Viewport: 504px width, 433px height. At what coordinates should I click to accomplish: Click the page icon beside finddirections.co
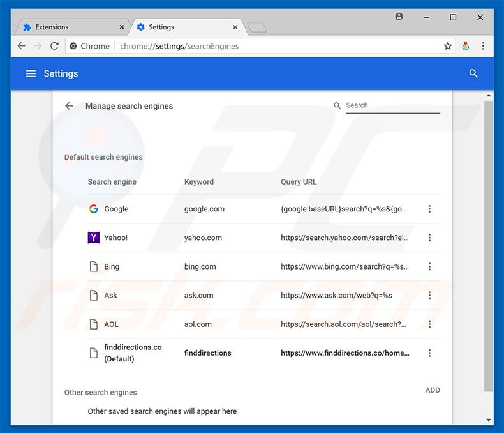[94, 353]
